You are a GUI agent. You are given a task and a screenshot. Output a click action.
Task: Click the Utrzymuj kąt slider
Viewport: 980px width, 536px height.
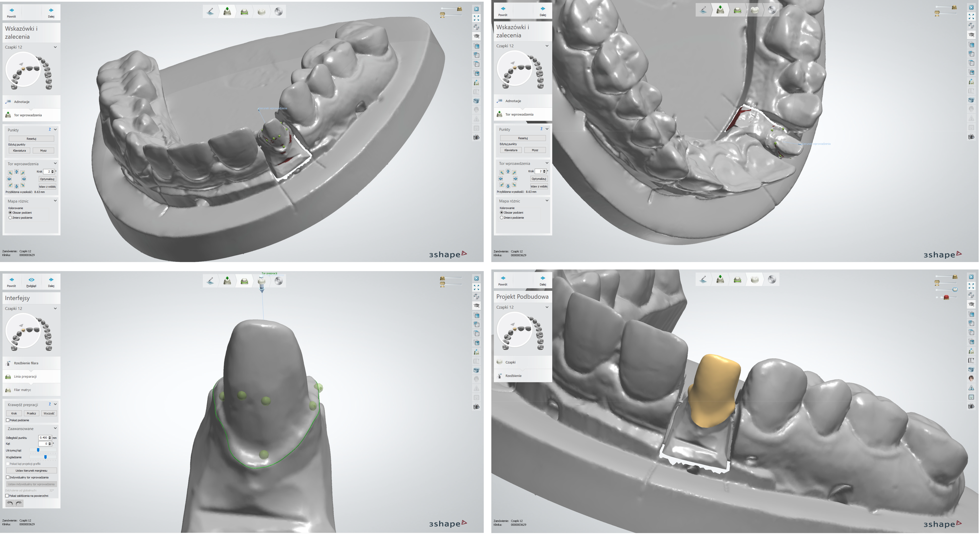click(43, 450)
